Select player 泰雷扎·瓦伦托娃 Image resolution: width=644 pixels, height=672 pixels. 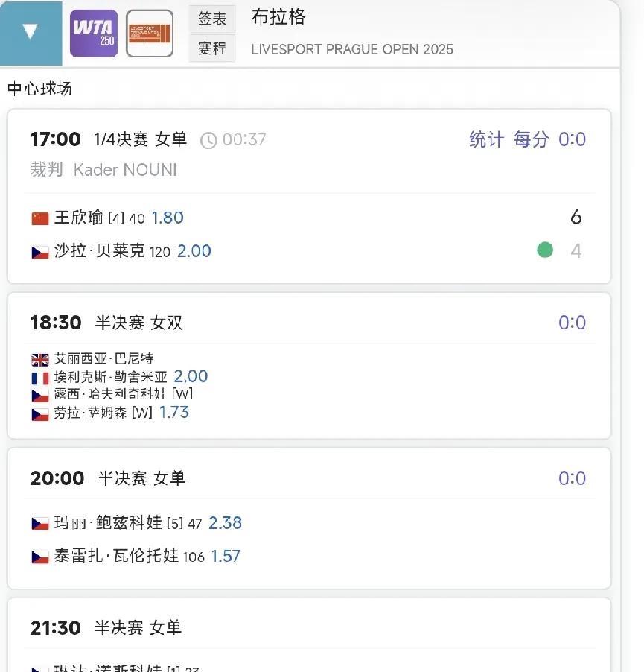(x=116, y=557)
